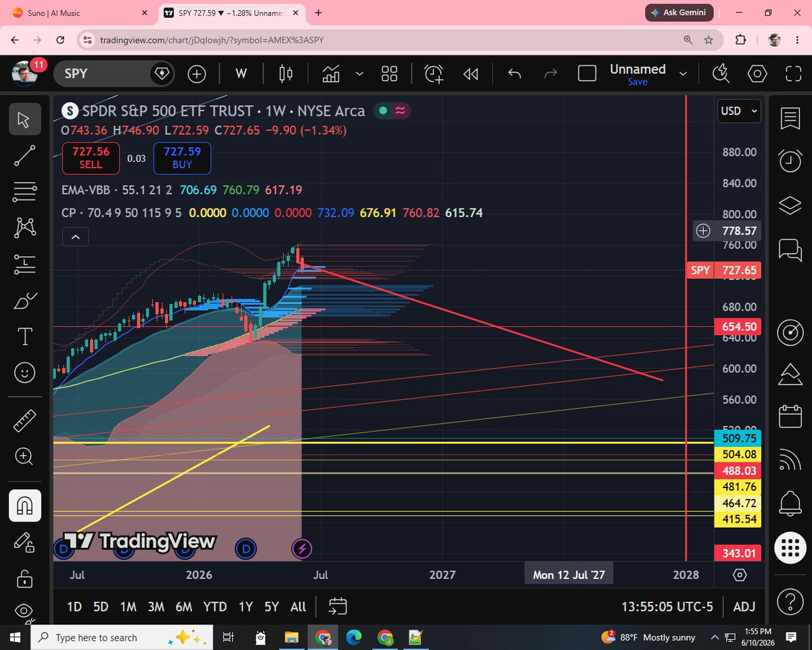The width and height of the screenshot is (812, 650).
Task: Open the emoji icons tool
Action: point(24,372)
